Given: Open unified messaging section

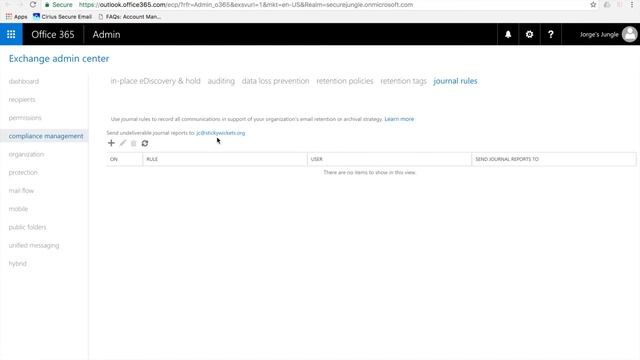Looking at the screenshot, I should click(34, 245).
